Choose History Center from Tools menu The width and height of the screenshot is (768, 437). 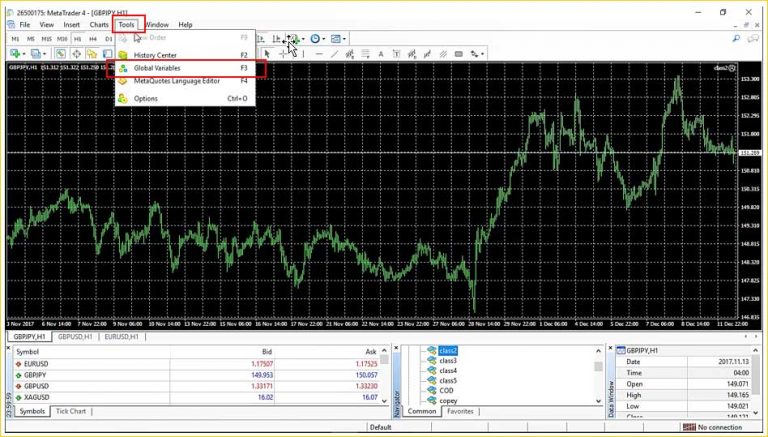pyautogui.click(x=186, y=55)
